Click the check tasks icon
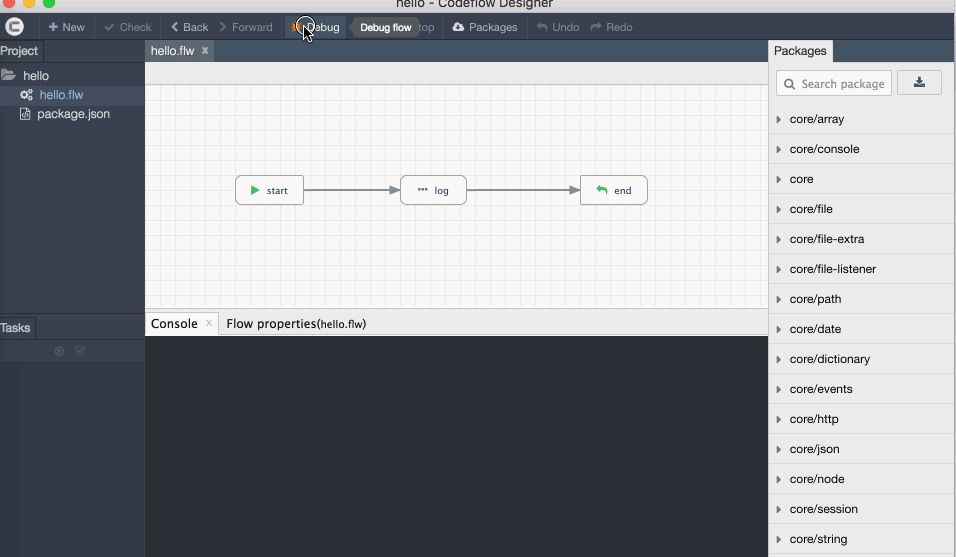This screenshot has height=557, width=956. coord(80,351)
